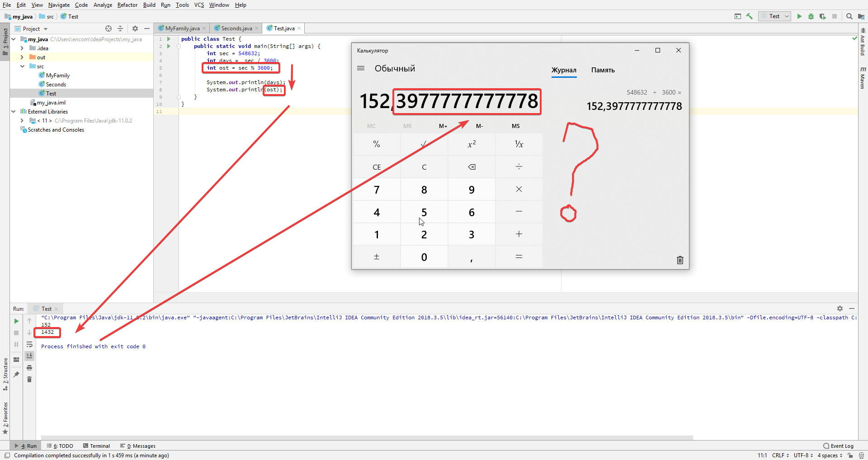Click calculator backspace button
Viewport: 868px width, 460px height.
coord(472,167)
